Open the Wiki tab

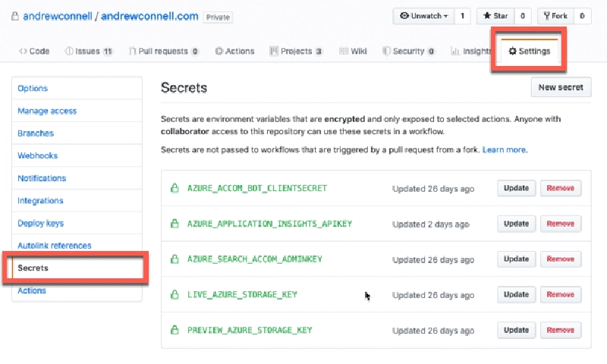coord(353,51)
